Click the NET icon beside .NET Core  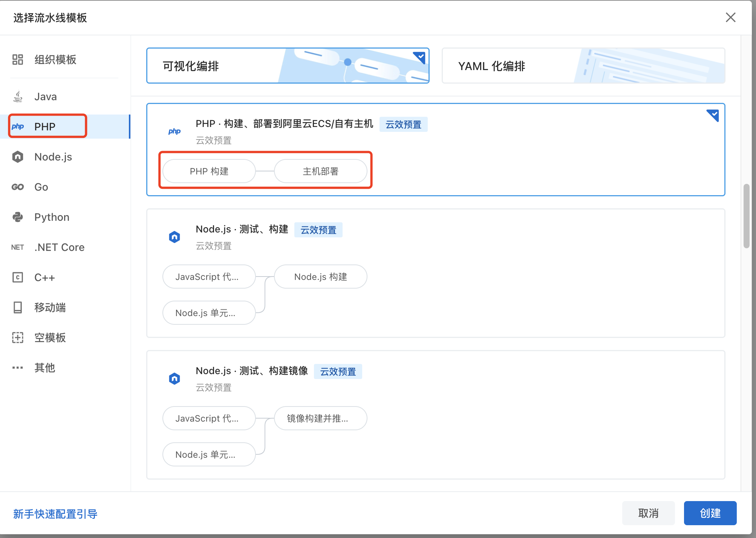coord(18,247)
